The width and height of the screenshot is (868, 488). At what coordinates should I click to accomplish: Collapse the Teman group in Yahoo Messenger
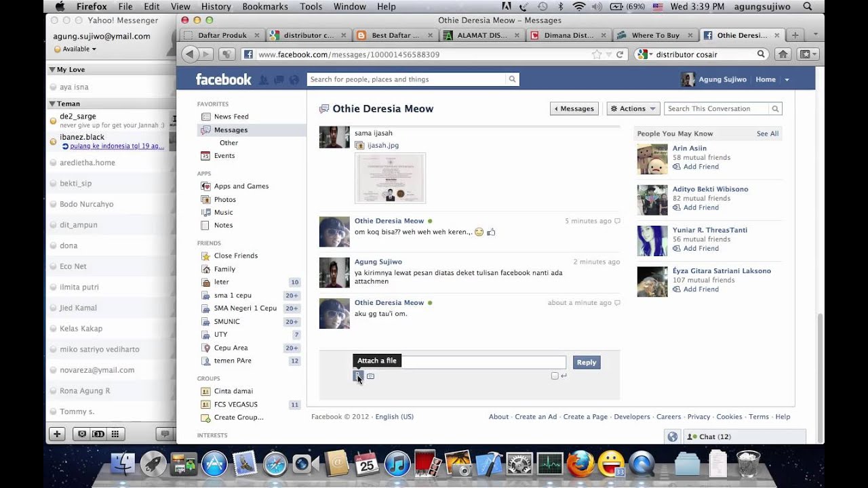(52, 104)
